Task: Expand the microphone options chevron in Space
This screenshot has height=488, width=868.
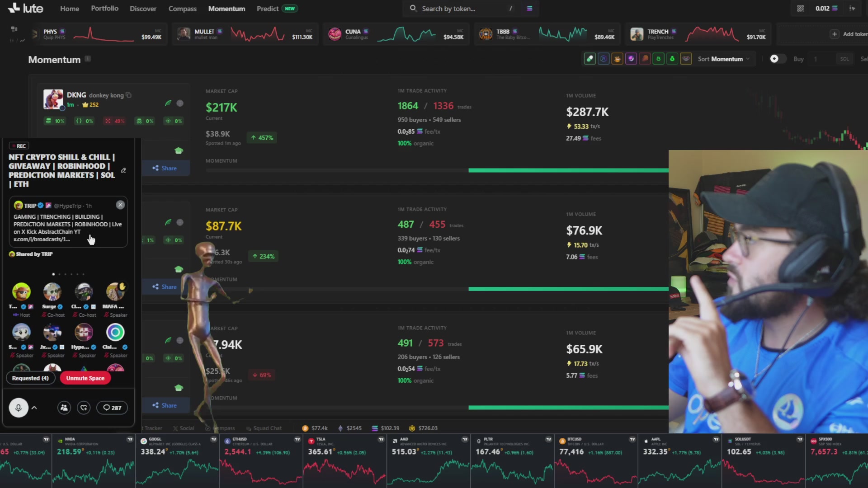Action: (34, 408)
